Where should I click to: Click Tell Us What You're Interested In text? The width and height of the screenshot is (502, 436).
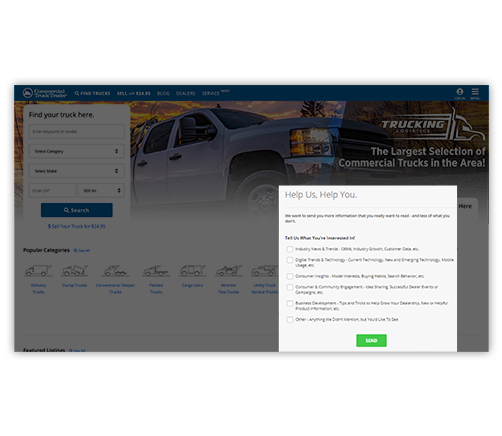point(320,238)
